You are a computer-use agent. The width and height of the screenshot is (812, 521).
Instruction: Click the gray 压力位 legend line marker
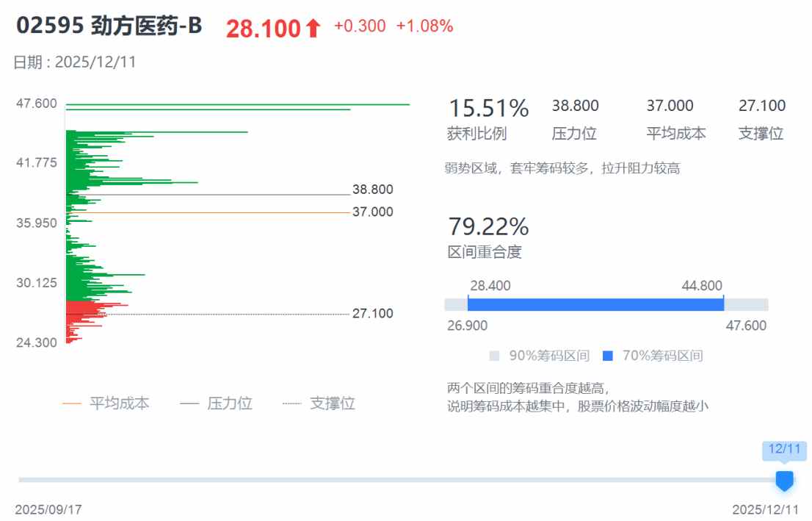[x=189, y=403]
